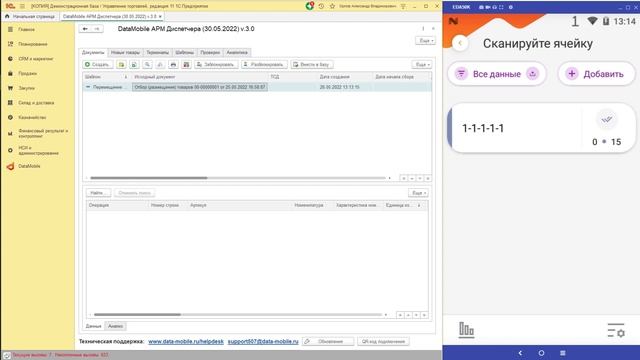Open 1C window settings dropdown near user name

pyautogui.click(x=403, y=6)
